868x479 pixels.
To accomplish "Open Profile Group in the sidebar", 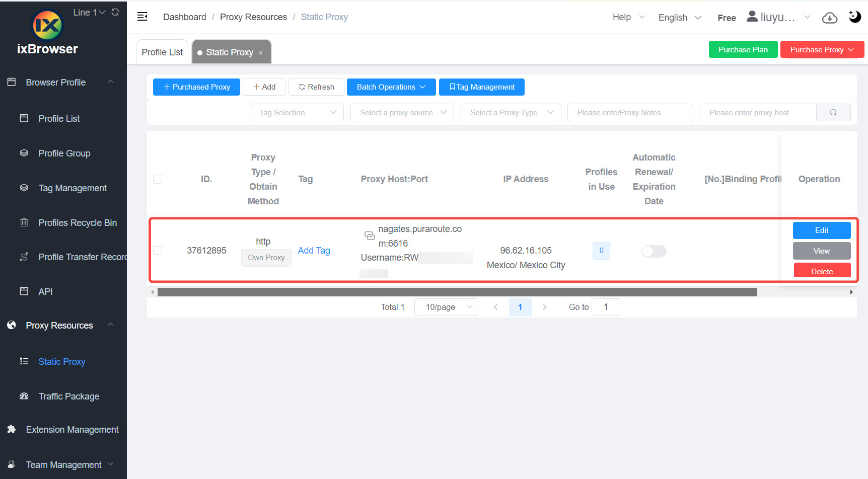I will 64,153.
